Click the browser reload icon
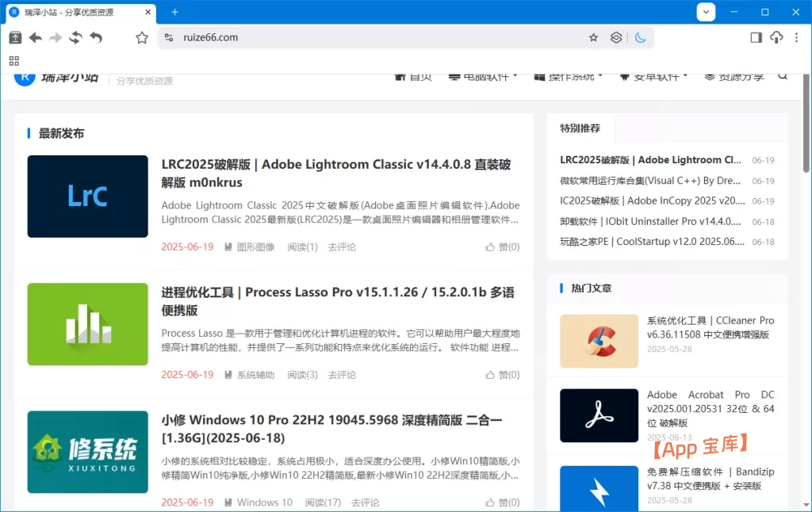This screenshot has height=512, width=812. click(74, 36)
